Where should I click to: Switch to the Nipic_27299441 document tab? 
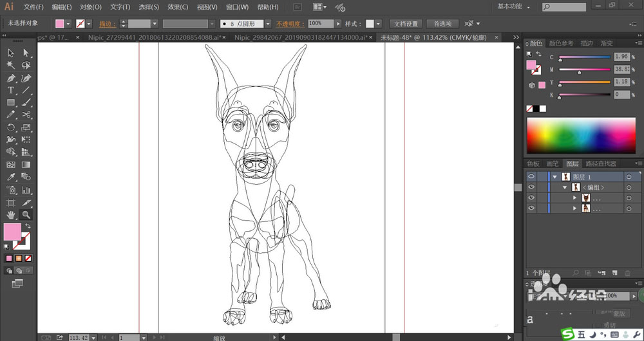coord(156,37)
